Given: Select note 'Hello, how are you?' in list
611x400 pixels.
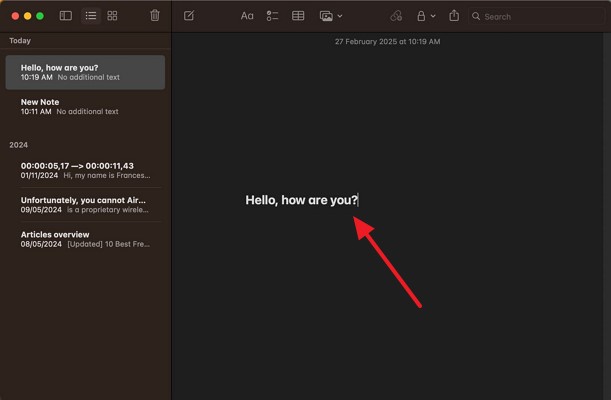Looking at the screenshot, I should (x=85, y=72).
